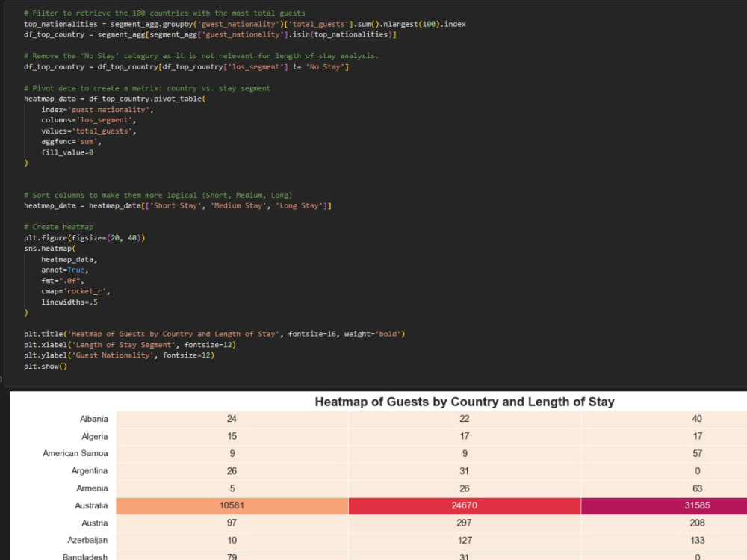Viewport: 747px width, 560px height.
Task: Click the comment about sorting columns logically
Action: click(x=158, y=195)
